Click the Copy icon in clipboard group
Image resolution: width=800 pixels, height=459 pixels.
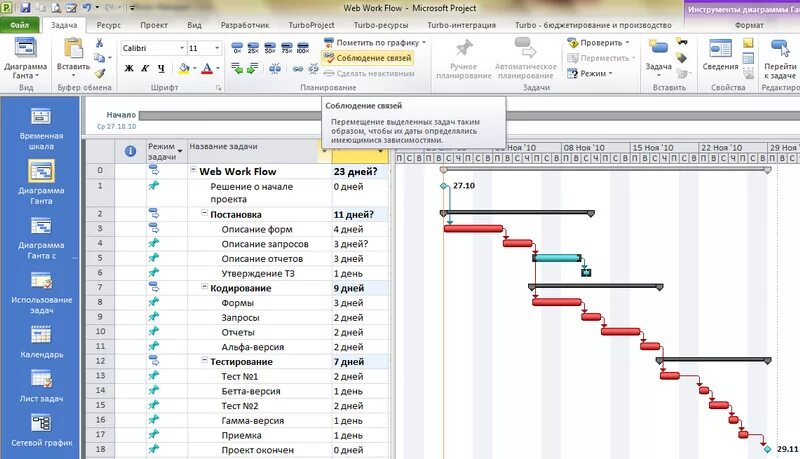click(x=100, y=58)
